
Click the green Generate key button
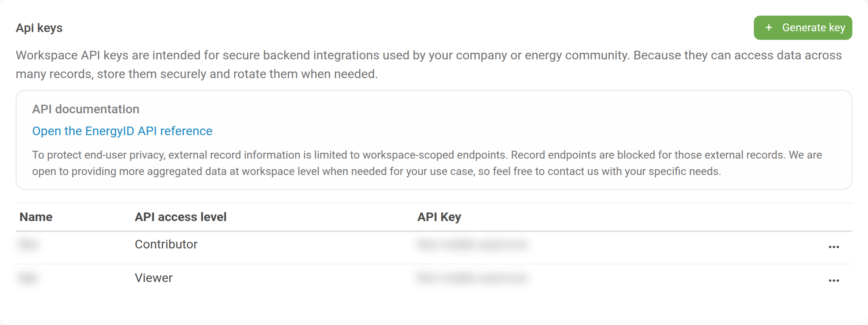click(x=803, y=28)
